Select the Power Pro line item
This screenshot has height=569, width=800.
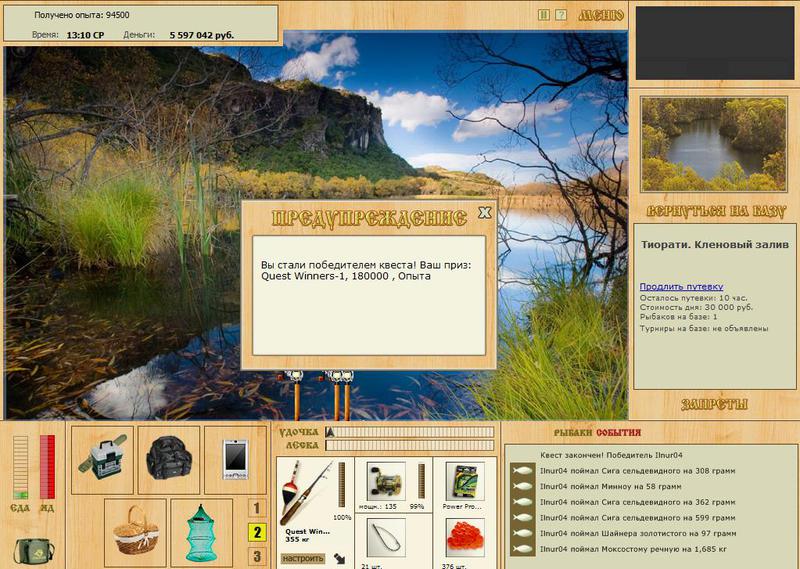[x=465, y=482]
